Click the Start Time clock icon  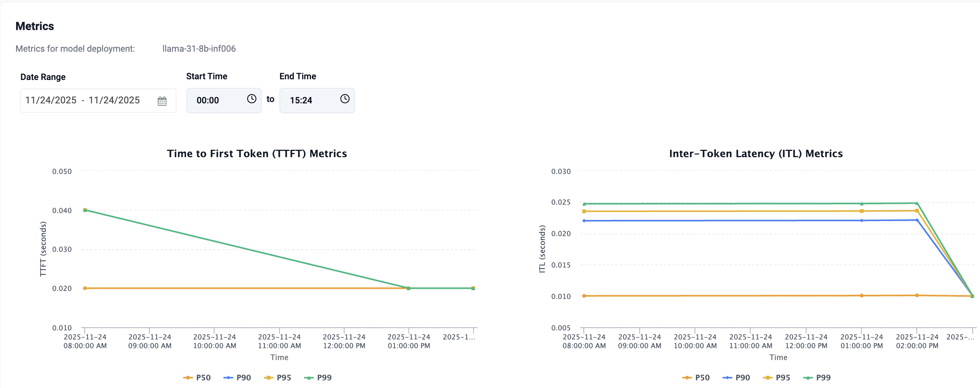click(252, 99)
